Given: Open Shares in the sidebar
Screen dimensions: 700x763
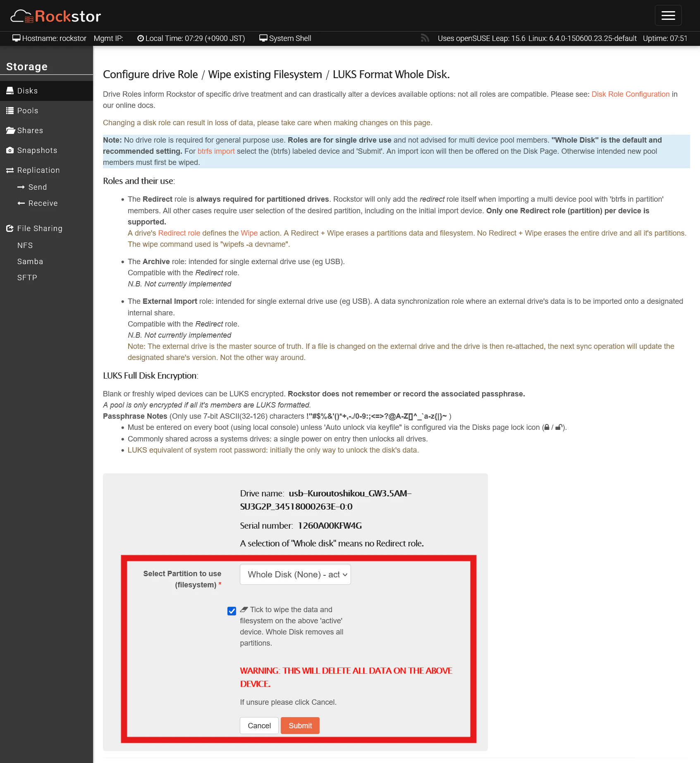Looking at the screenshot, I should click(46, 130).
